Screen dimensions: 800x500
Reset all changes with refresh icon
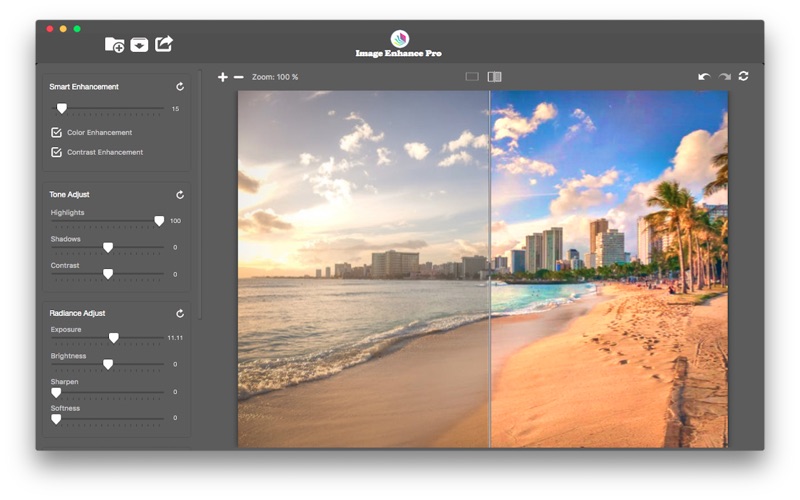744,76
